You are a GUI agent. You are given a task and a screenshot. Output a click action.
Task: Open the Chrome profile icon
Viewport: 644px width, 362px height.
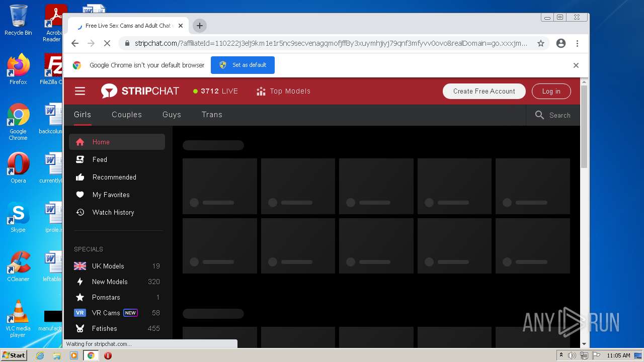(561, 43)
